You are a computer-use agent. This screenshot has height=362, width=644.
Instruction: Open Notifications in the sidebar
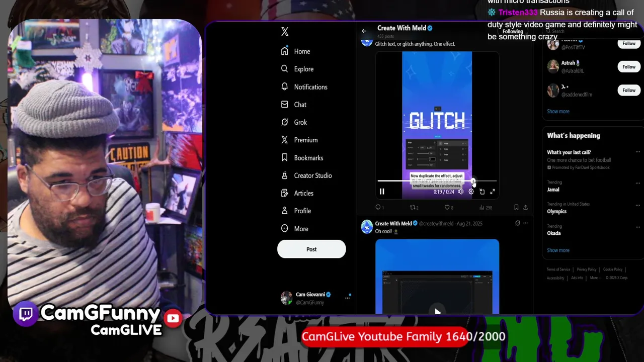pos(304,87)
